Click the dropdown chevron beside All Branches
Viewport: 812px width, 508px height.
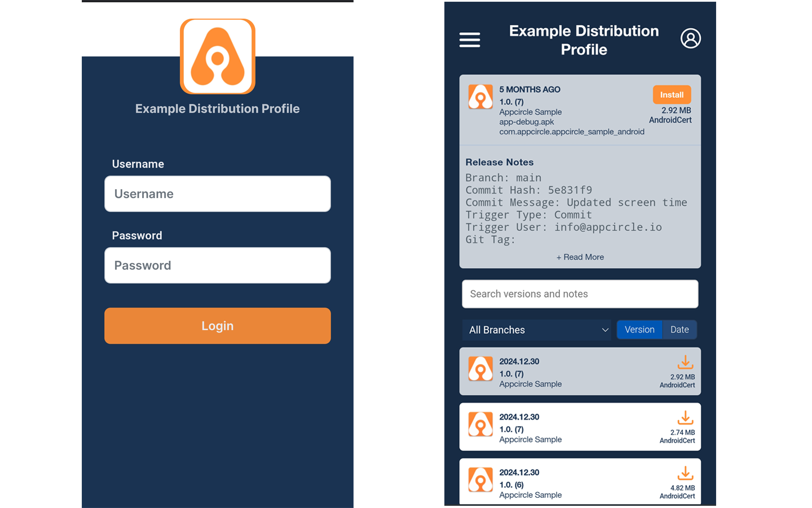[x=605, y=330]
